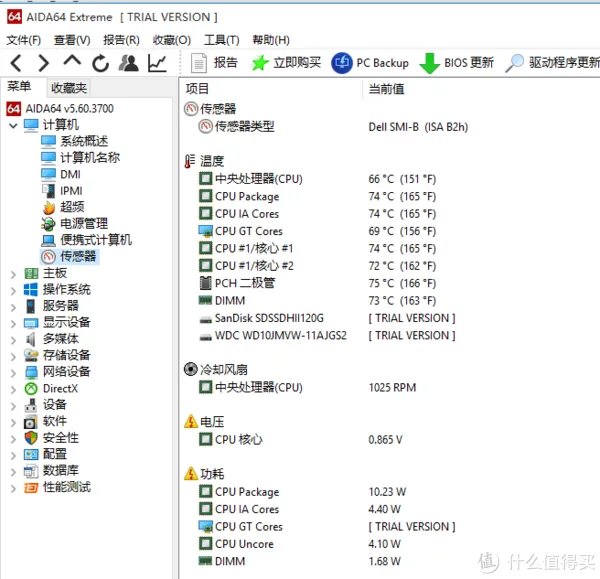Select the WDC WD10JMVW-11AJGS2 row
This screenshot has width=600, height=579.
pos(327,335)
